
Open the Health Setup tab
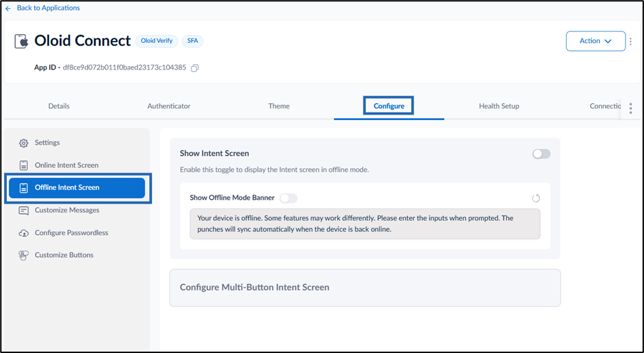point(499,106)
